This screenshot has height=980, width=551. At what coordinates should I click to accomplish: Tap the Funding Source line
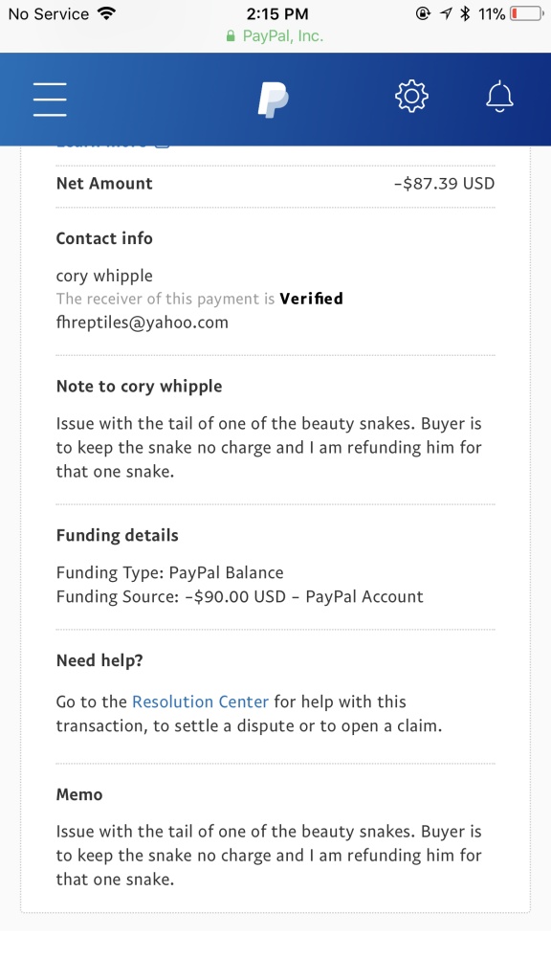tap(240, 597)
